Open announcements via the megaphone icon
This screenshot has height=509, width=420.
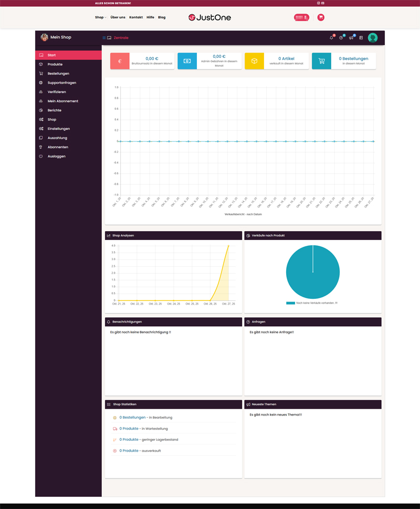pos(351,38)
